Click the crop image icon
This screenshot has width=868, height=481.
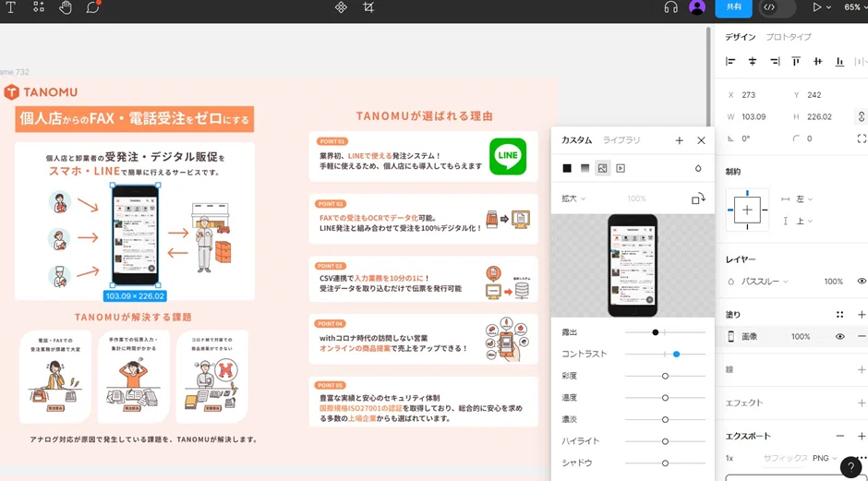368,7
